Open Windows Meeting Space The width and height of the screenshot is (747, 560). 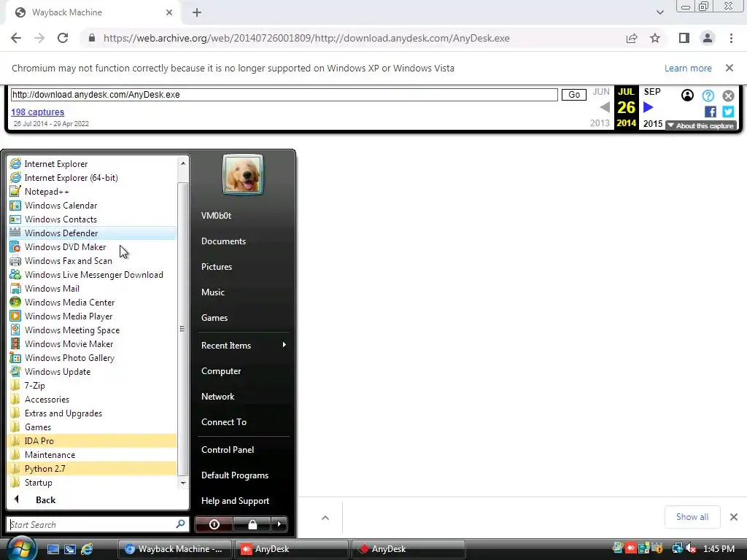click(x=93, y=330)
